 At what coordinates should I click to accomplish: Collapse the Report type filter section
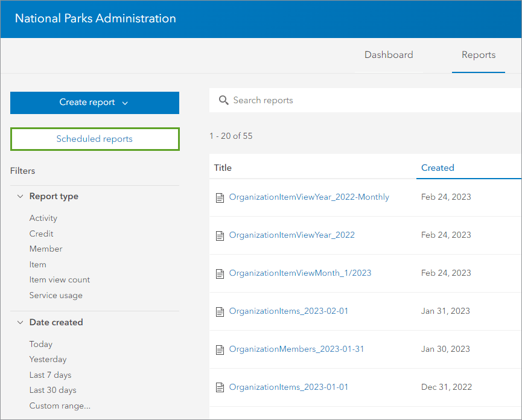tap(21, 197)
